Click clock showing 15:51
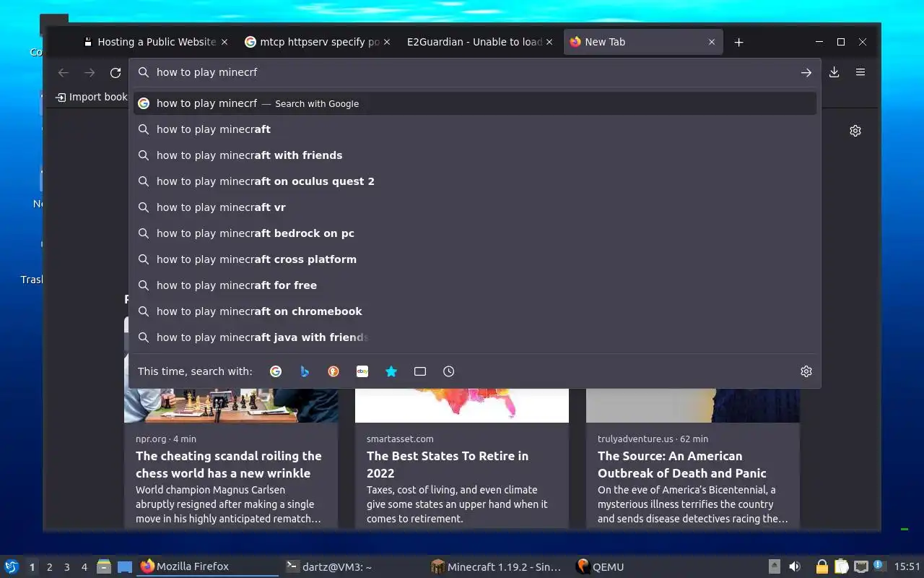Viewport: 924px width, 578px height. 907,566
